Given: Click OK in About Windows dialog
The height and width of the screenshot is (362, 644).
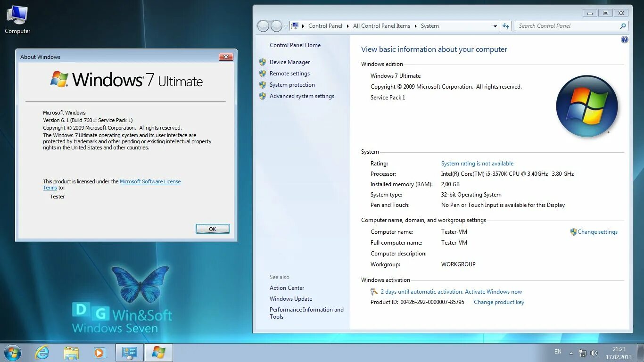Looking at the screenshot, I should click(213, 229).
